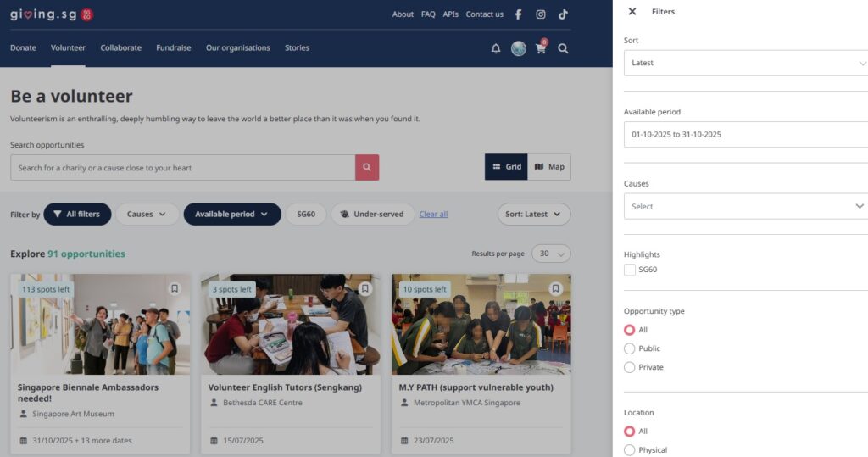
Task: Click the Clear all link
Action: point(433,215)
